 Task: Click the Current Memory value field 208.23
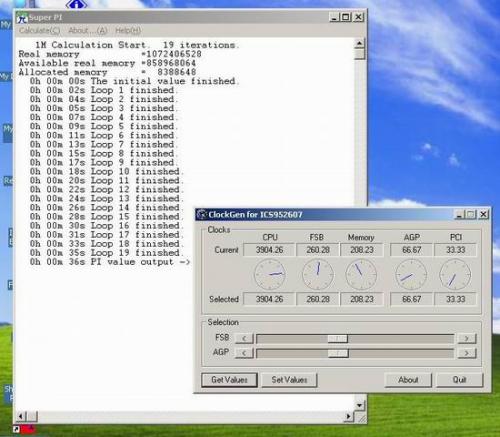(362, 250)
